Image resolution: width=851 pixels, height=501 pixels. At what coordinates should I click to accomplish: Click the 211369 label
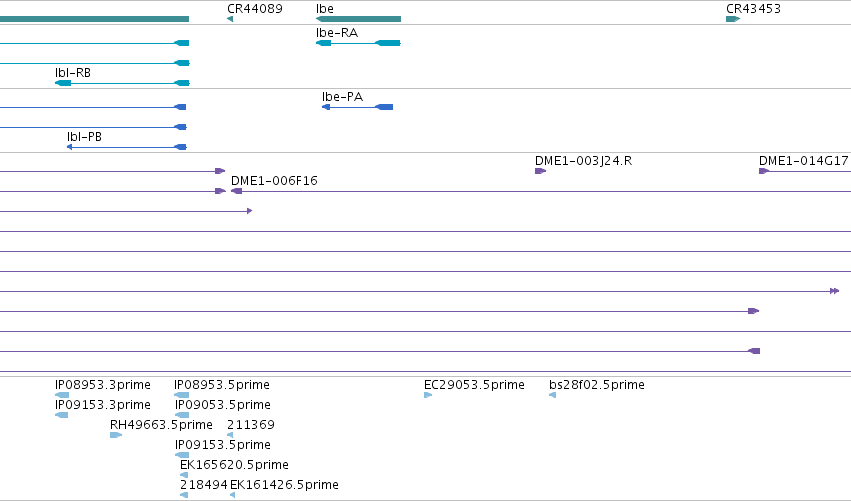click(251, 425)
